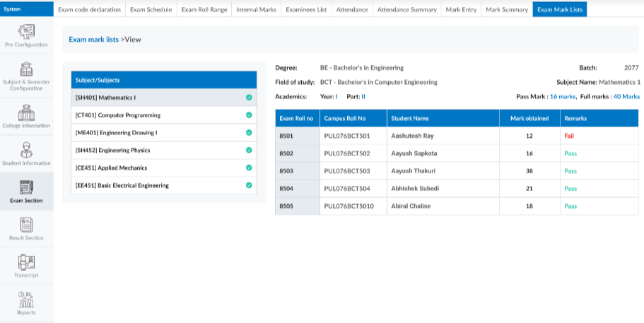Screen dimensions: 644x323
Task: Open Attendance tab
Action: [x=352, y=9]
